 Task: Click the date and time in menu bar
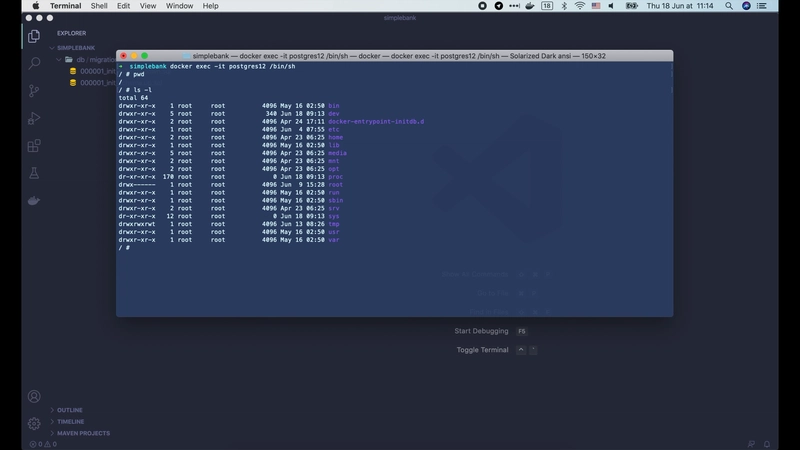click(680, 6)
